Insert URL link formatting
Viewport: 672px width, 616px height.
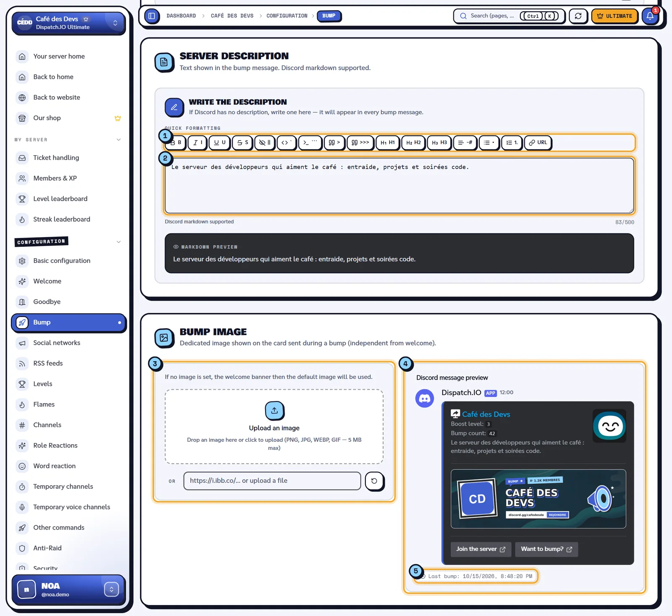tap(538, 143)
